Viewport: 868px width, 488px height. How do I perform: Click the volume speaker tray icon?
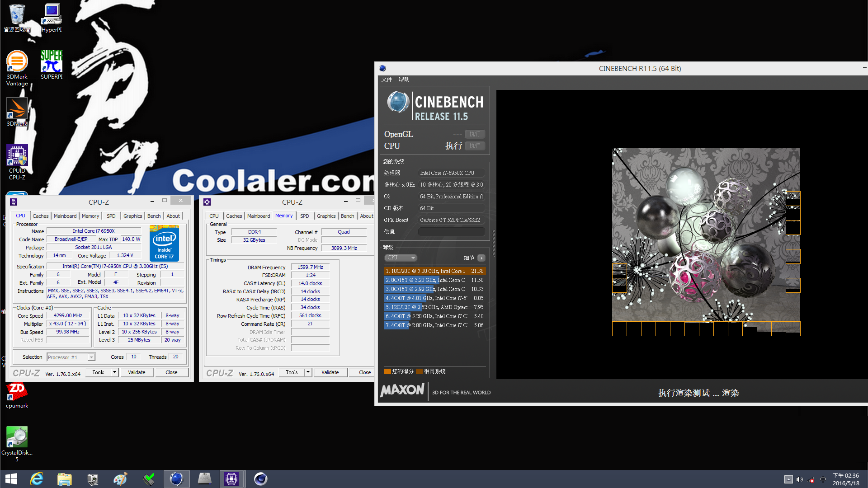800,479
